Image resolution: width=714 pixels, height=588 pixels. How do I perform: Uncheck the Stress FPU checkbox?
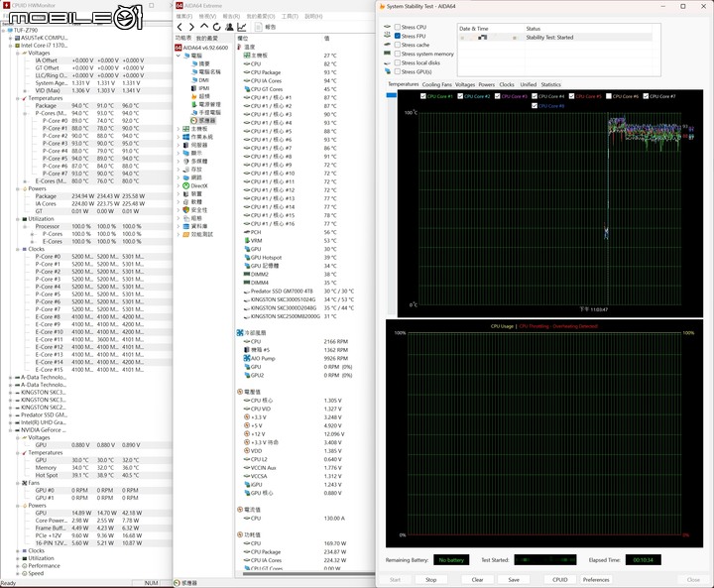coord(398,36)
